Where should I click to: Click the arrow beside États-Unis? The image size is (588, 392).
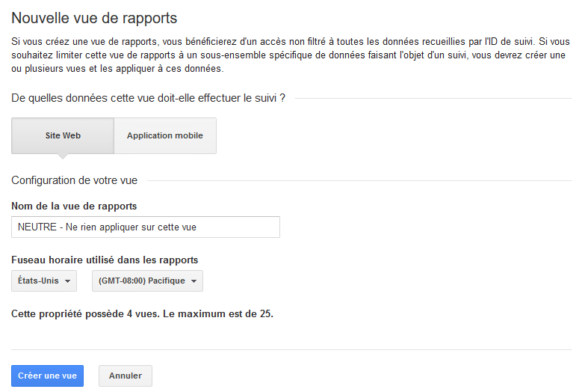67,281
